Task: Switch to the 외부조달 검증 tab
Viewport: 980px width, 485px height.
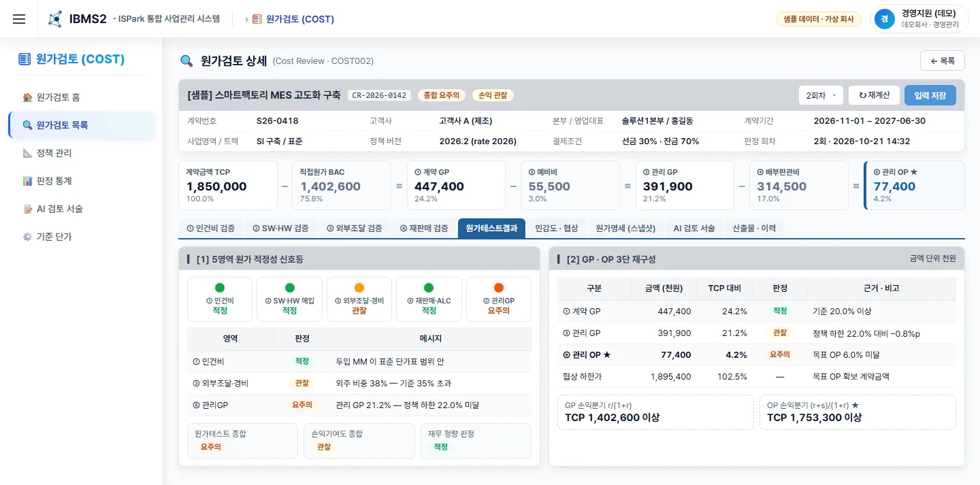Action: (x=354, y=229)
